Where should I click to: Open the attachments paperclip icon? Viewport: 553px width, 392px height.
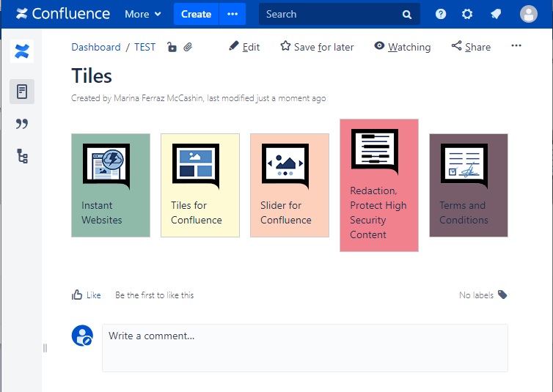(188, 47)
